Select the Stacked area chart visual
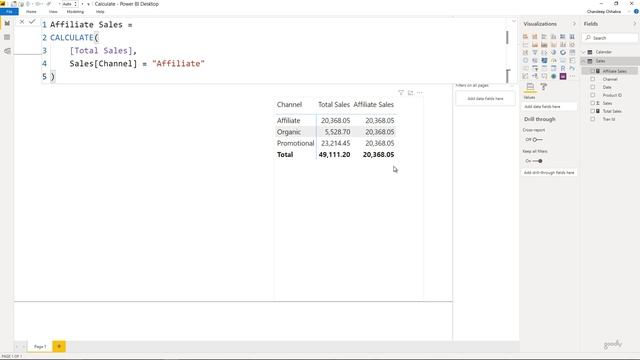The image size is (640, 360). (x=544, y=44)
